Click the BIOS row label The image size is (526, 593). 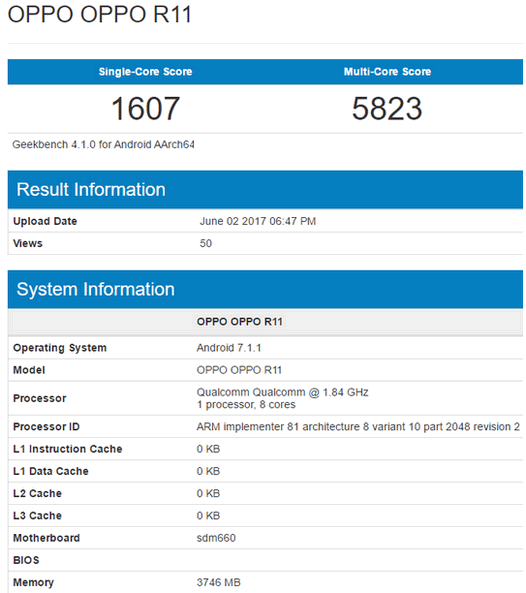tap(26, 560)
